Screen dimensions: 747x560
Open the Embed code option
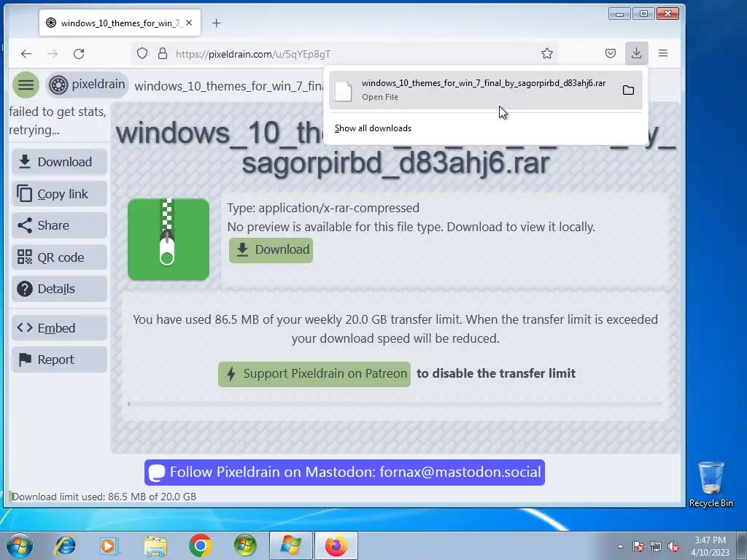pyautogui.click(x=60, y=327)
